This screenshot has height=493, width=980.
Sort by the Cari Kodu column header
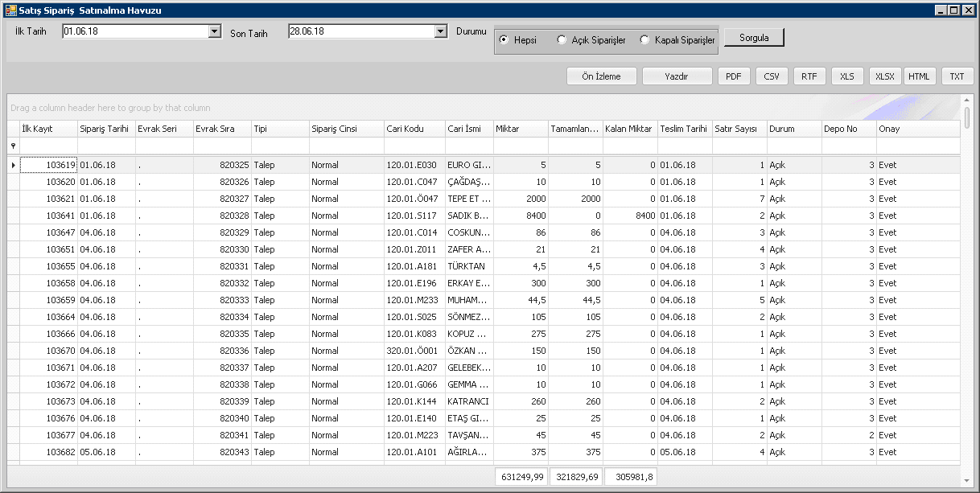pos(414,129)
